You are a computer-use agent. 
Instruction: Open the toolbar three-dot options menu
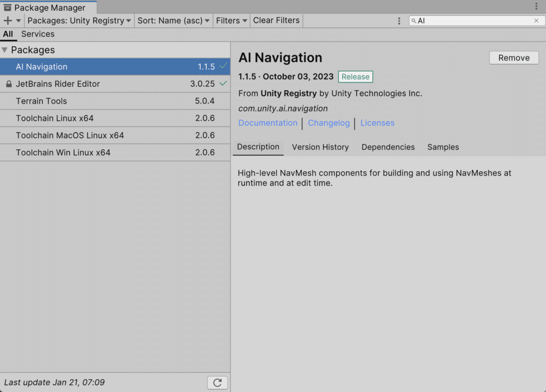(399, 21)
